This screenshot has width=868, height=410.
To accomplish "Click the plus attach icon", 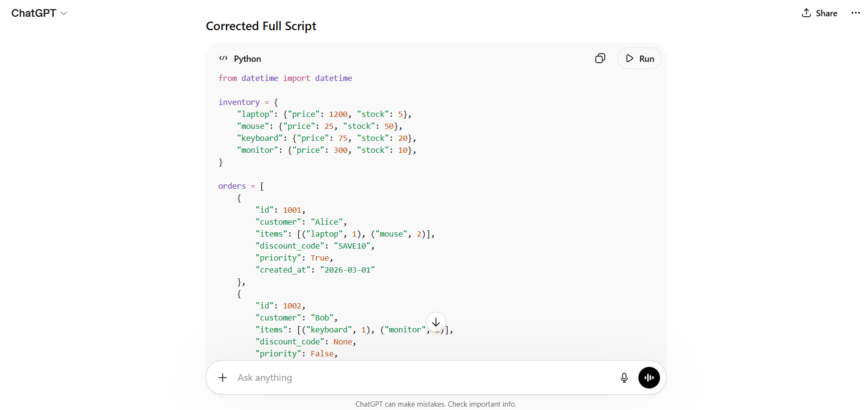I will click(222, 377).
